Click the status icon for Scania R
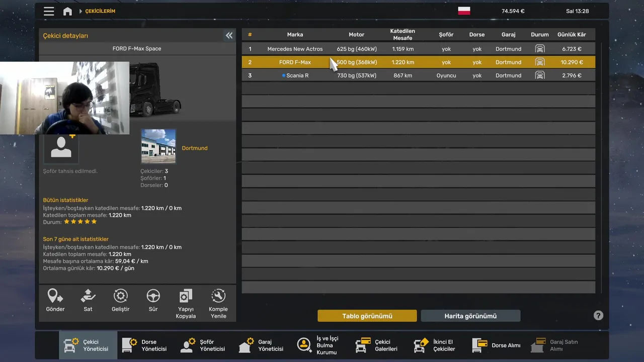 click(539, 75)
